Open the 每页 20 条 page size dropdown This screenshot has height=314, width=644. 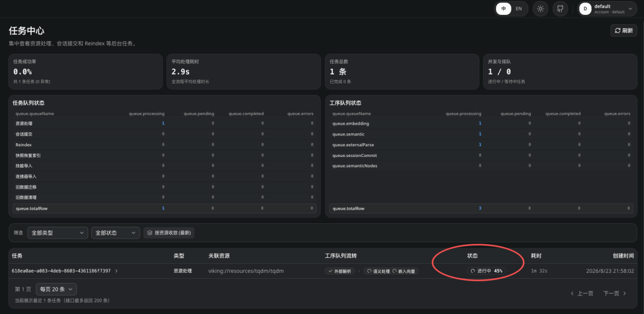tap(56, 289)
